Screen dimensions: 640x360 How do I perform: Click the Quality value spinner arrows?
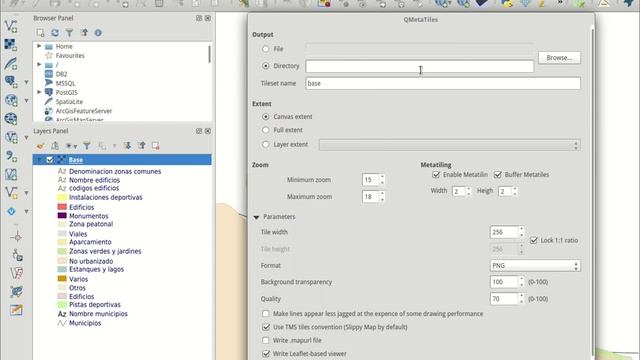521,299
